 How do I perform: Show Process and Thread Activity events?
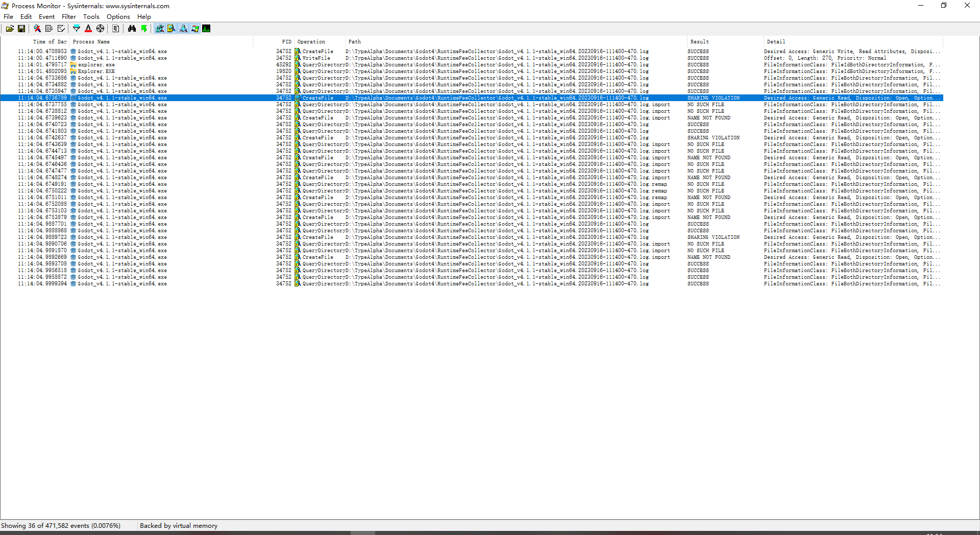[x=195, y=28]
